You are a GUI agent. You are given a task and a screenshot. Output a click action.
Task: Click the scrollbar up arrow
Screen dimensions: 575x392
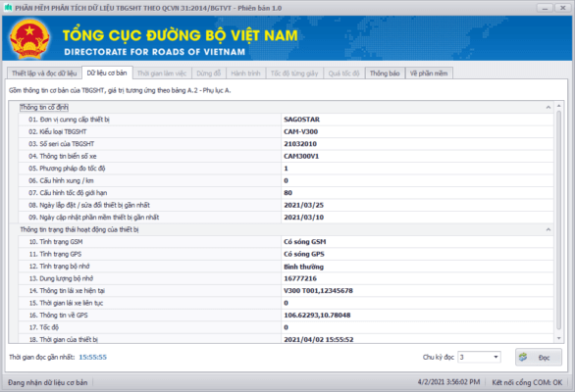tap(559, 106)
